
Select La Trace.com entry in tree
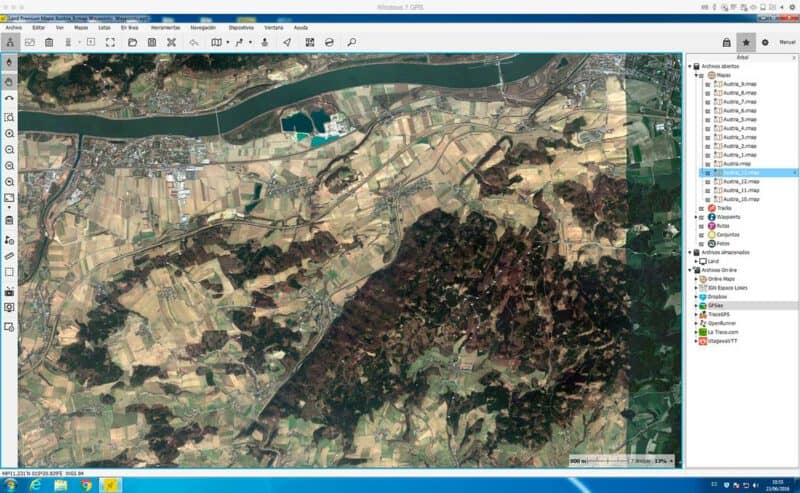pos(723,332)
